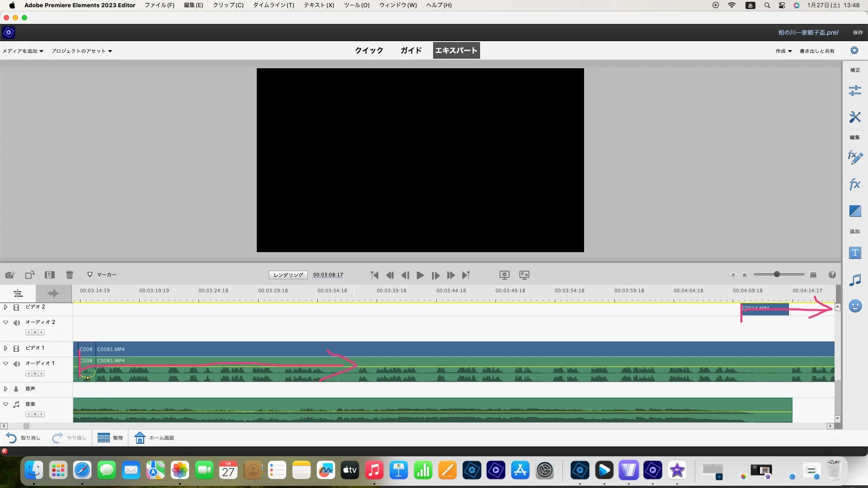Click the freeze frame camera icon
The height and width of the screenshot is (488, 868).
pos(9,275)
